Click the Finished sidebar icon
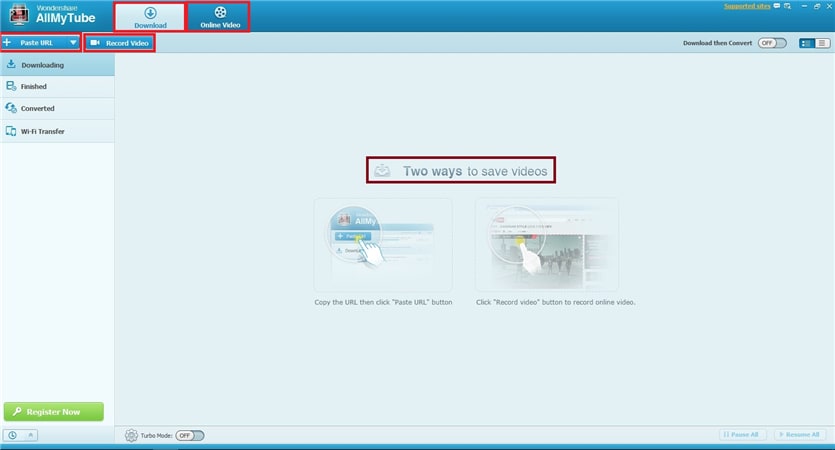 click(x=11, y=86)
